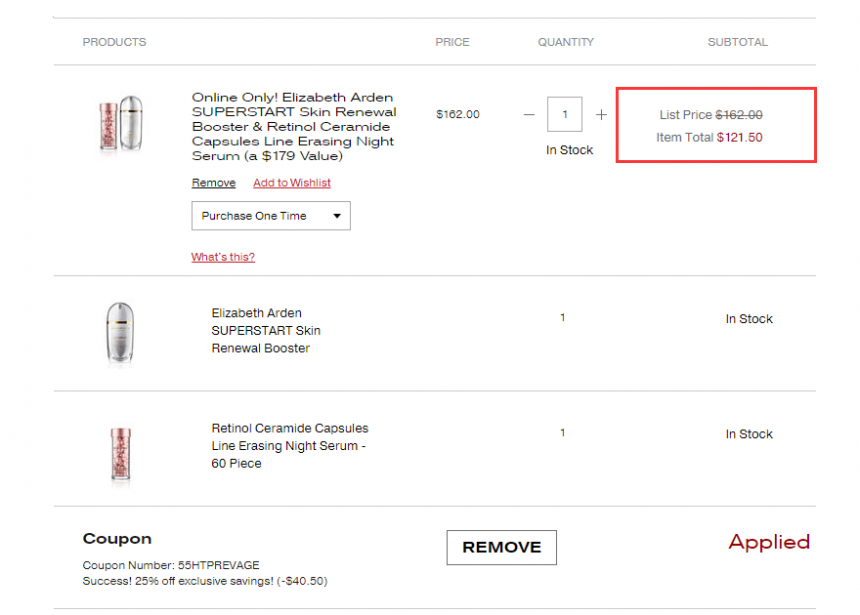The width and height of the screenshot is (860, 615).
Task: Select the Retinol Ceramide Capsules 60 Piece name
Action: coord(290,446)
